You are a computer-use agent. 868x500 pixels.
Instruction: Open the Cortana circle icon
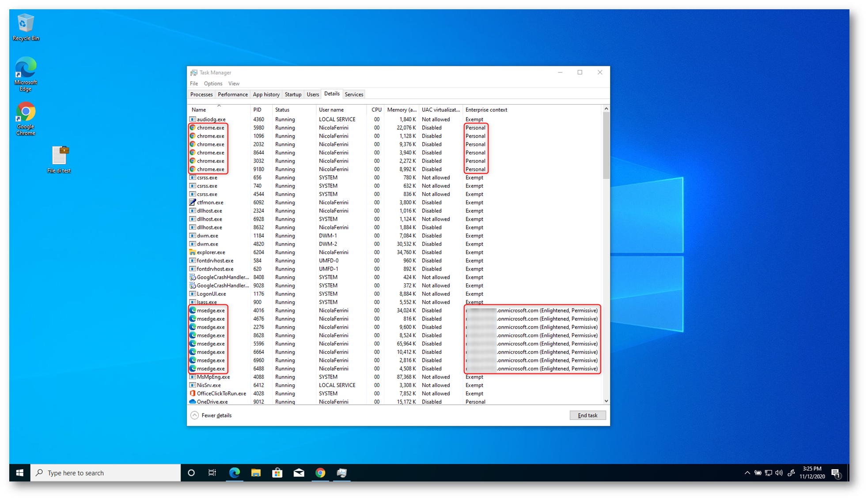point(191,473)
